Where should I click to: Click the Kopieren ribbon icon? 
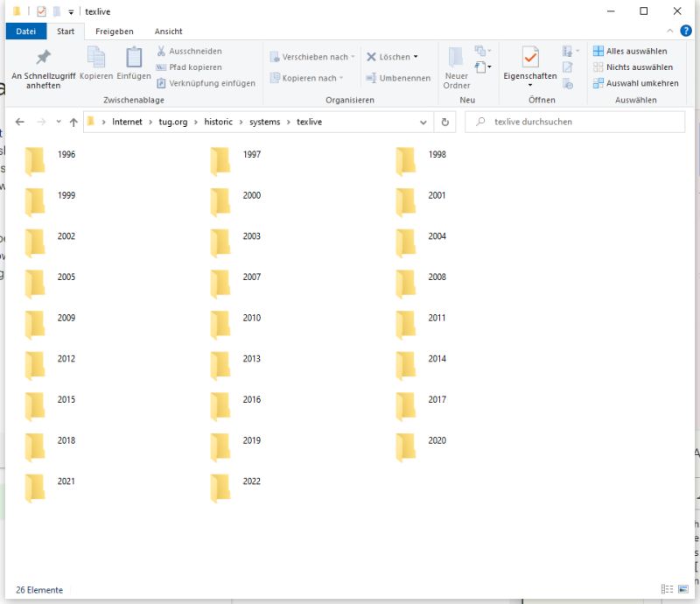(x=96, y=63)
